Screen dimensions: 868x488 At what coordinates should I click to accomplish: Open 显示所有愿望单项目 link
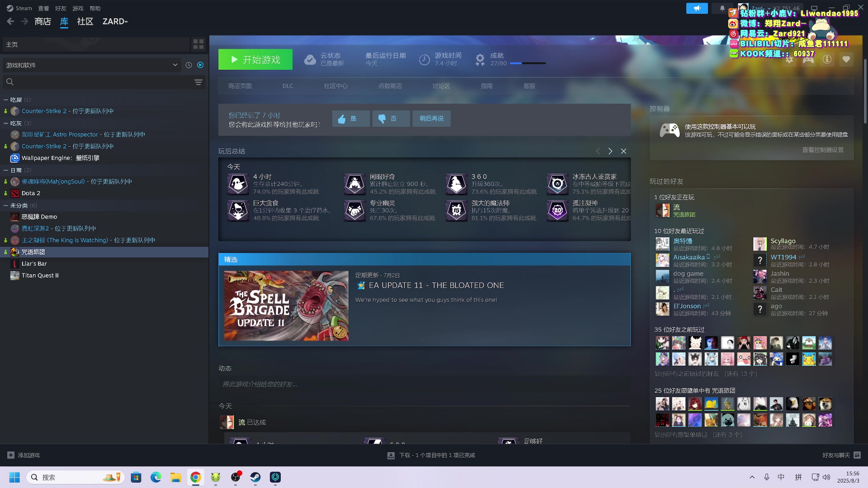point(698,435)
